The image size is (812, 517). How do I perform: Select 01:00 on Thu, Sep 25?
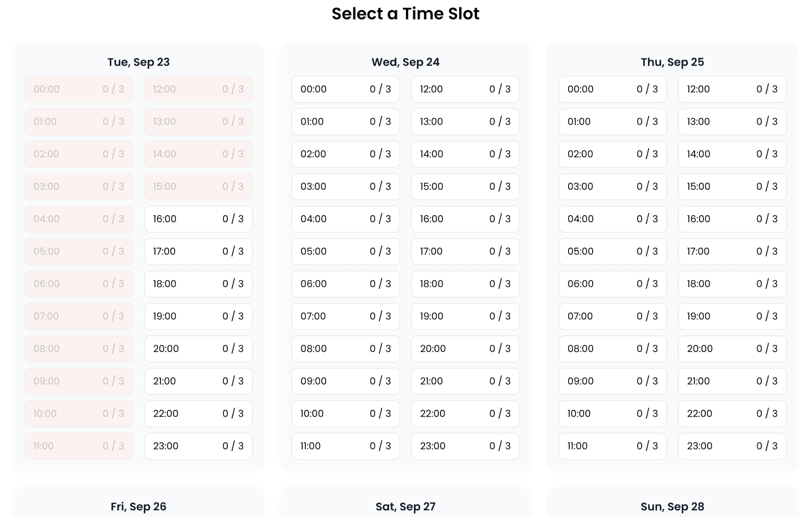613,122
